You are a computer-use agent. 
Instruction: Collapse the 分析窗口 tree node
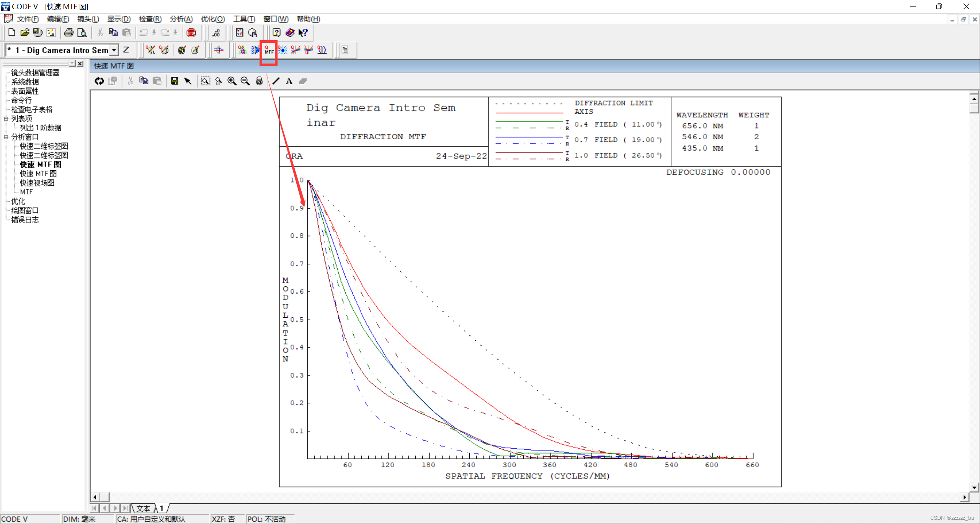coord(6,137)
